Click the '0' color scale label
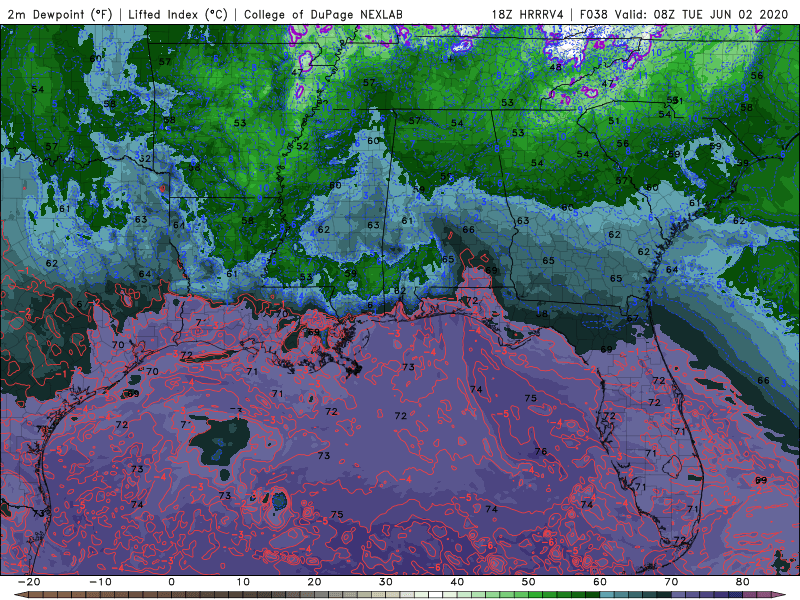Image resolution: width=800 pixels, height=600 pixels. tap(171, 582)
